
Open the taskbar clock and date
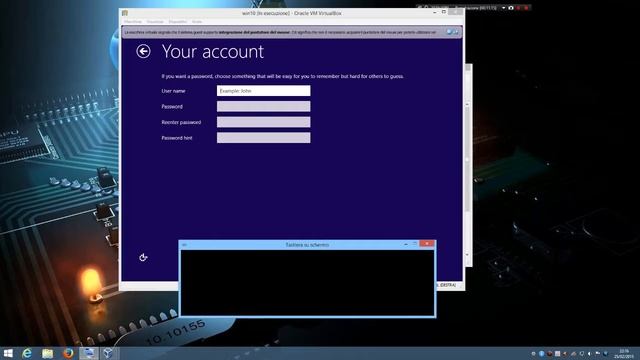tap(624, 353)
